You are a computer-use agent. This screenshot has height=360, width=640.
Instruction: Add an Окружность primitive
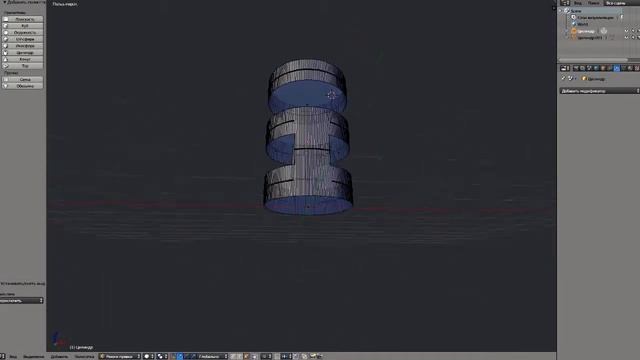(x=22, y=32)
